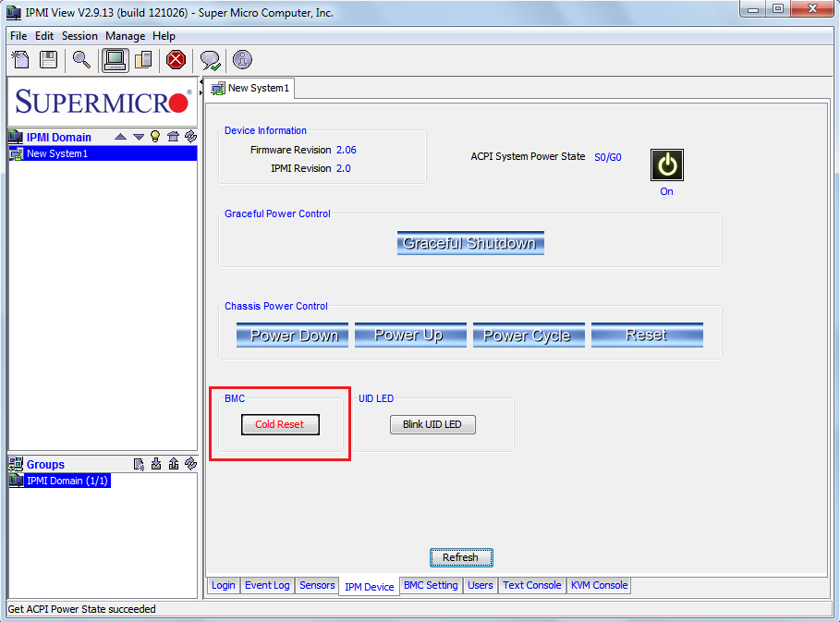Toggle the green power On button
The width and height of the screenshot is (840, 622).
[x=666, y=165]
